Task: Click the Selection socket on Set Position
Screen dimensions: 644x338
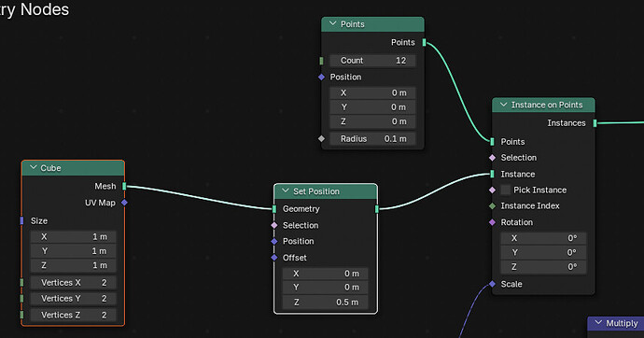Action: coord(274,225)
